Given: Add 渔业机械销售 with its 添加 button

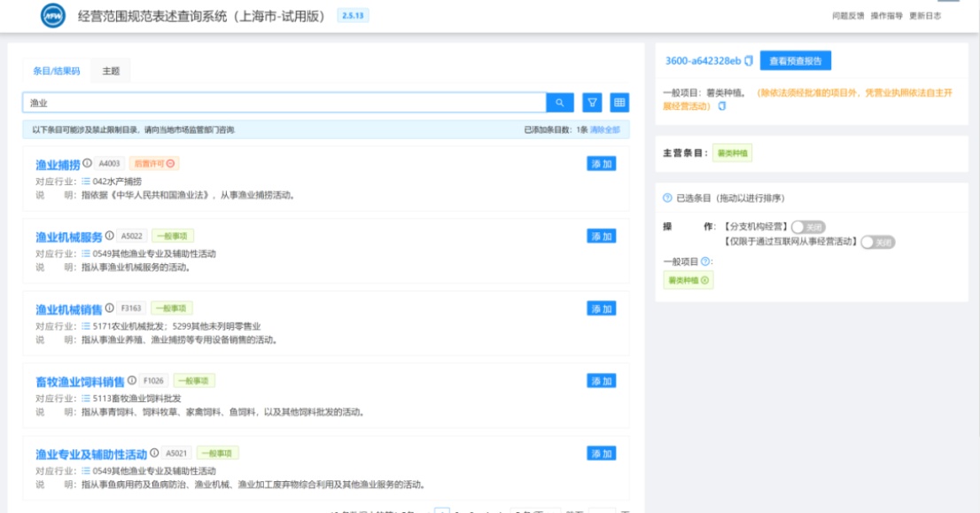Looking at the screenshot, I should click(602, 308).
